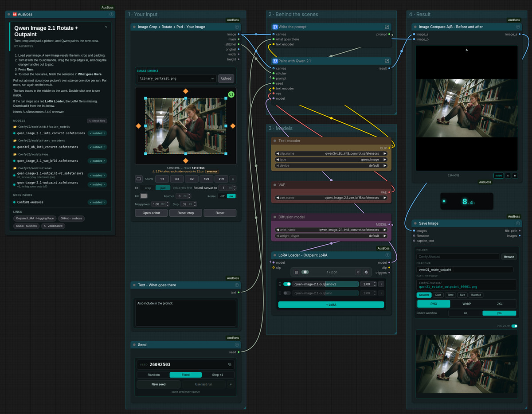Viewport: 532px width, 414px height.
Task: Click the edit pencil on the AusBoss note title
Action: pos(106,27)
